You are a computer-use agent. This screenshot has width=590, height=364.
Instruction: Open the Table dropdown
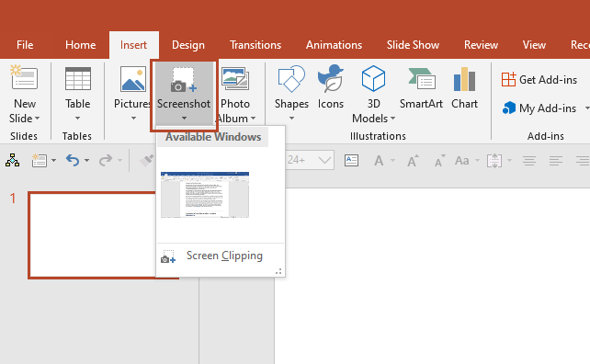tap(77, 119)
